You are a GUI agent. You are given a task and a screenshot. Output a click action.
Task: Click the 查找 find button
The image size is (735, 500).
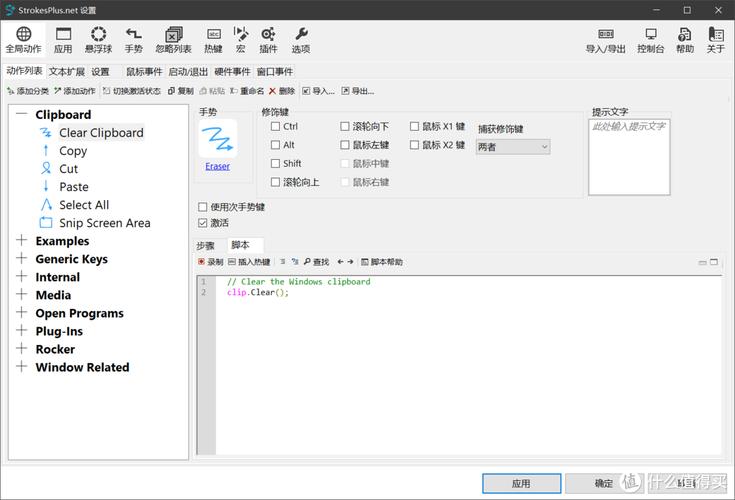point(316,262)
